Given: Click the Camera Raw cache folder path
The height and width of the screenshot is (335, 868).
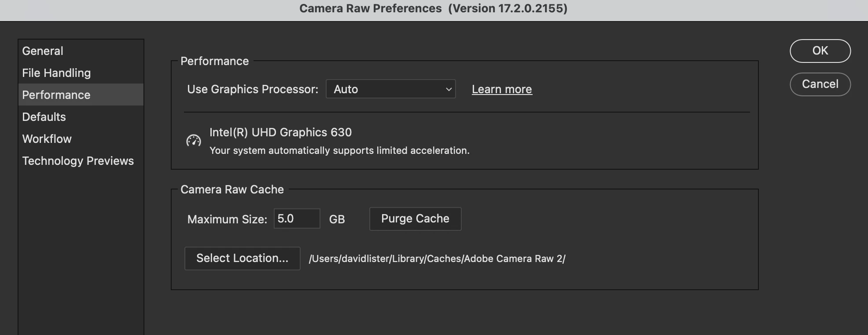Looking at the screenshot, I should (x=437, y=259).
